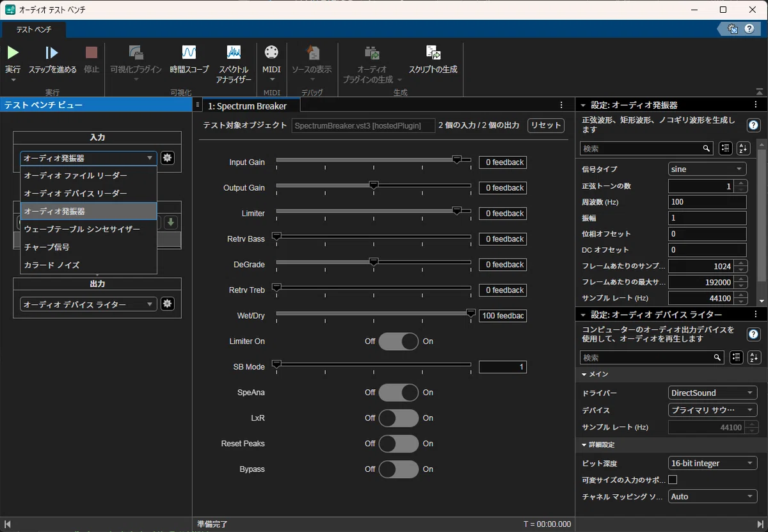Click the MIDI toolbar icon

pos(271,52)
